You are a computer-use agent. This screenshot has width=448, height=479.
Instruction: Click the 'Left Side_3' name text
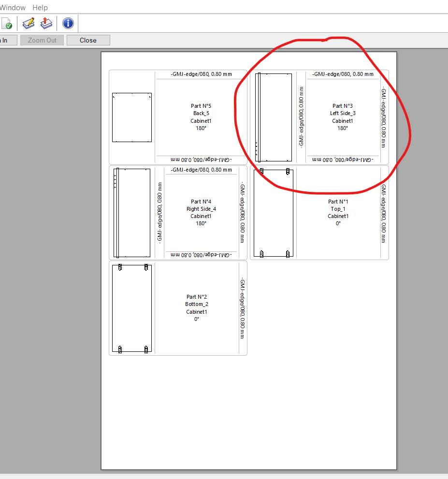[x=342, y=113]
